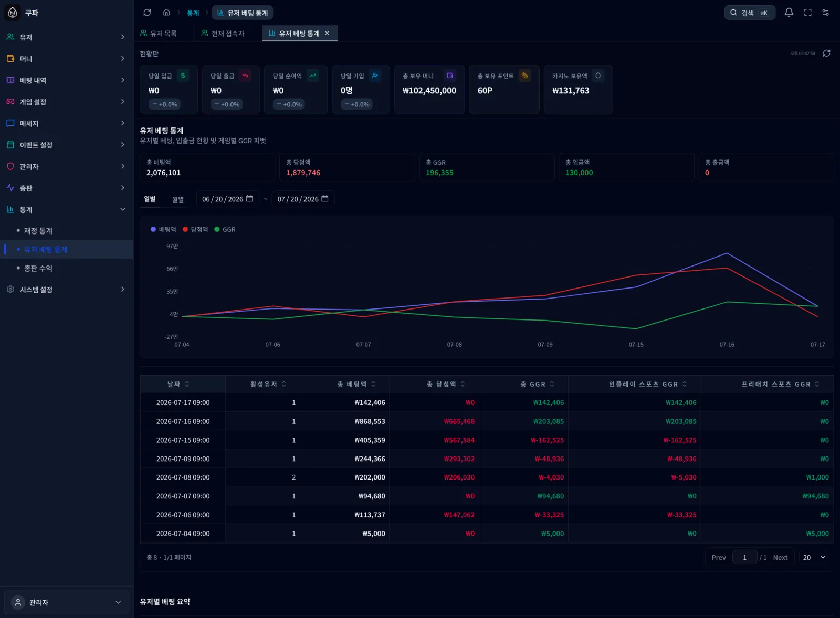
Task: Click the refresh icon beside home breadcrumb
Action: [147, 13]
